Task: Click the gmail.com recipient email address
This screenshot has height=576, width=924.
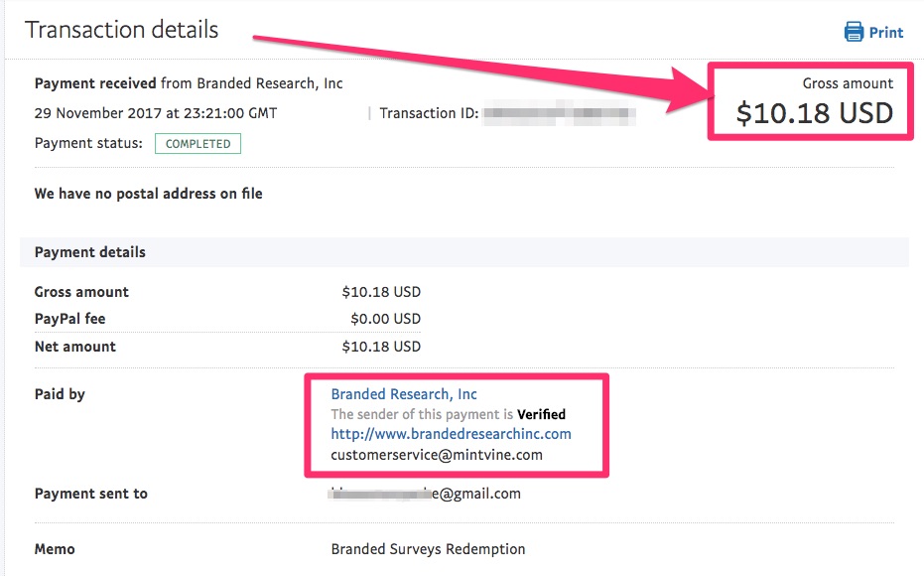Action: [425, 494]
